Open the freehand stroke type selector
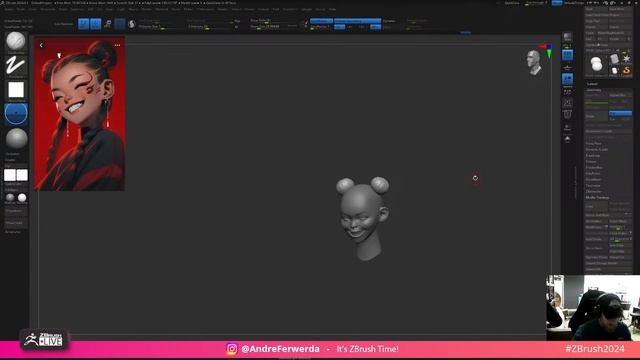Screen dimensions: 640x360 coord(16,66)
